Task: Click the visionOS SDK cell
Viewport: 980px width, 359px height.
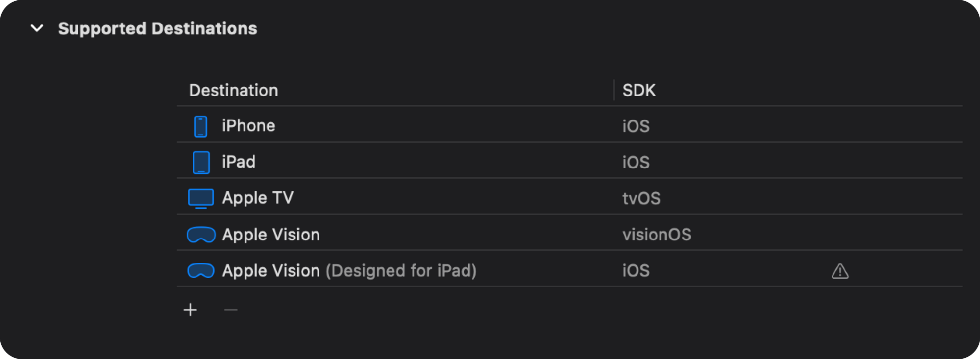Action: (657, 235)
